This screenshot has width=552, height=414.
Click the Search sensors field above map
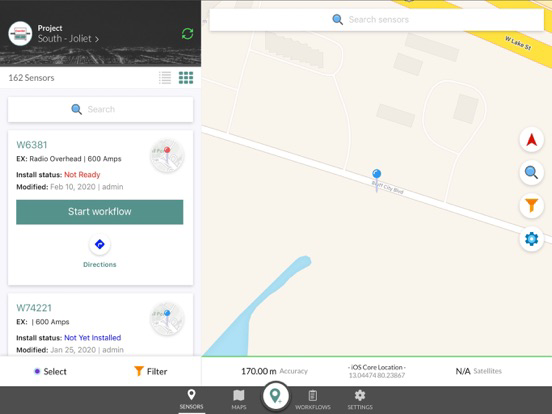click(x=377, y=20)
